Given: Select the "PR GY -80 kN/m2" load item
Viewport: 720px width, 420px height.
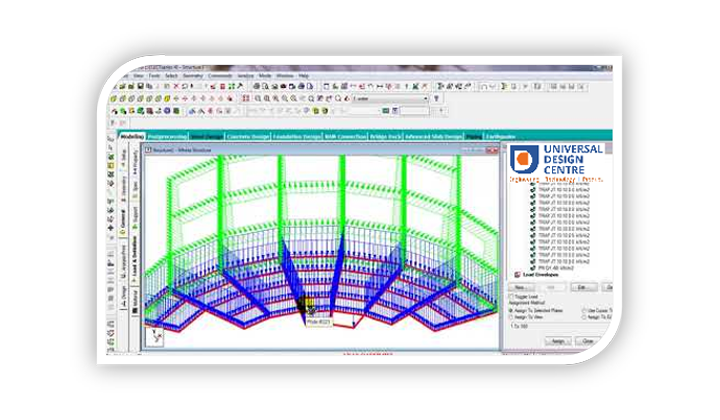Looking at the screenshot, I should 556,268.
